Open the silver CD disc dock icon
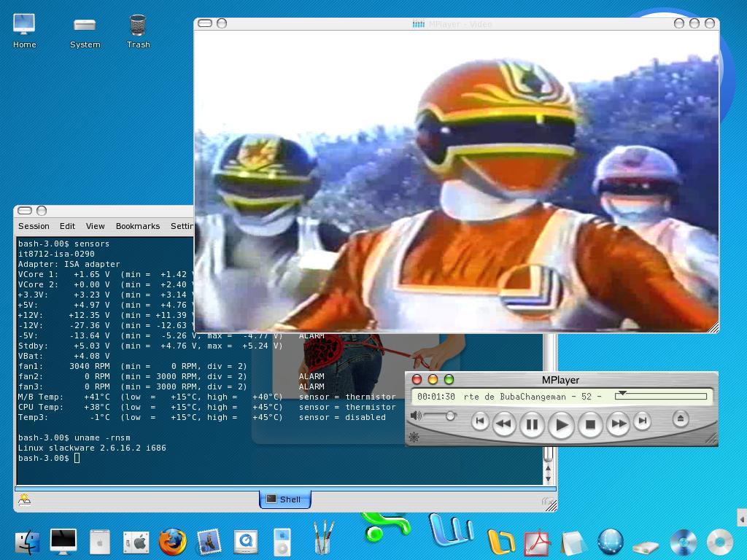 [x=720, y=542]
